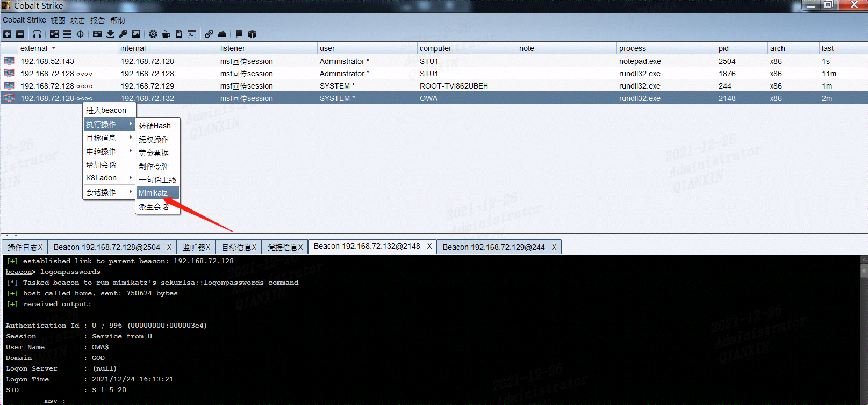Sort by the internal column header

click(x=167, y=48)
